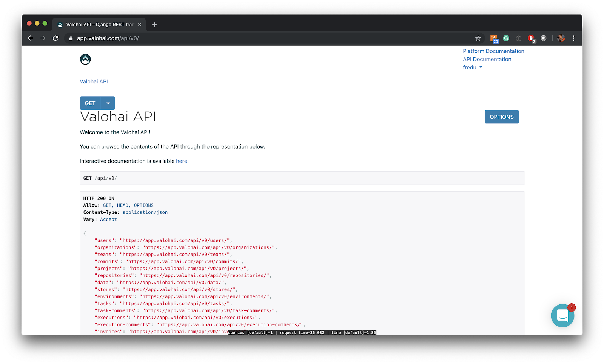Image resolution: width=604 pixels, height=364 pixels.
Task: View site security lock info
Action: click(71, 38)
